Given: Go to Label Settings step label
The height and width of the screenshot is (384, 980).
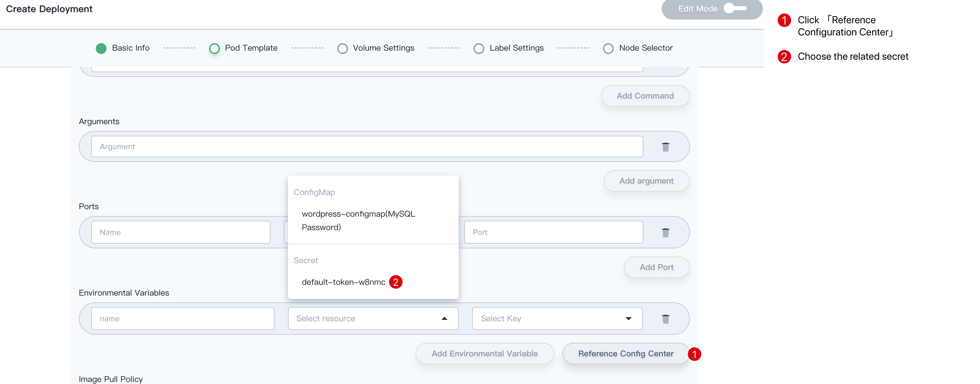Looking at the screenshot, I should [x=516, y=48].
